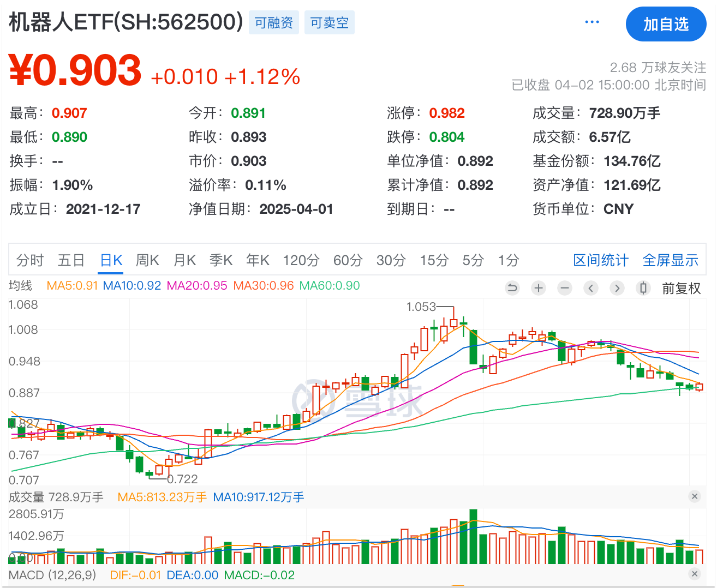The height and width of the screenshot is (588, 717).
Task: Open the three-dots more options menu
Action: [592, 22]
